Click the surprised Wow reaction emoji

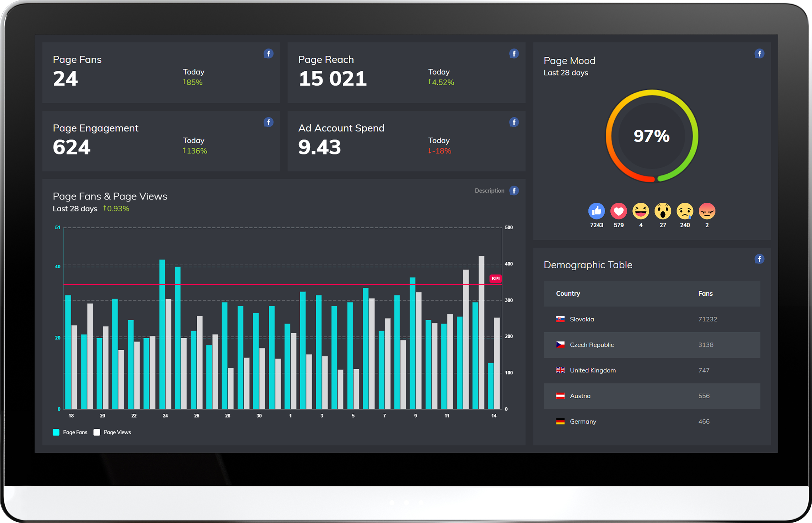pos(662,211)
